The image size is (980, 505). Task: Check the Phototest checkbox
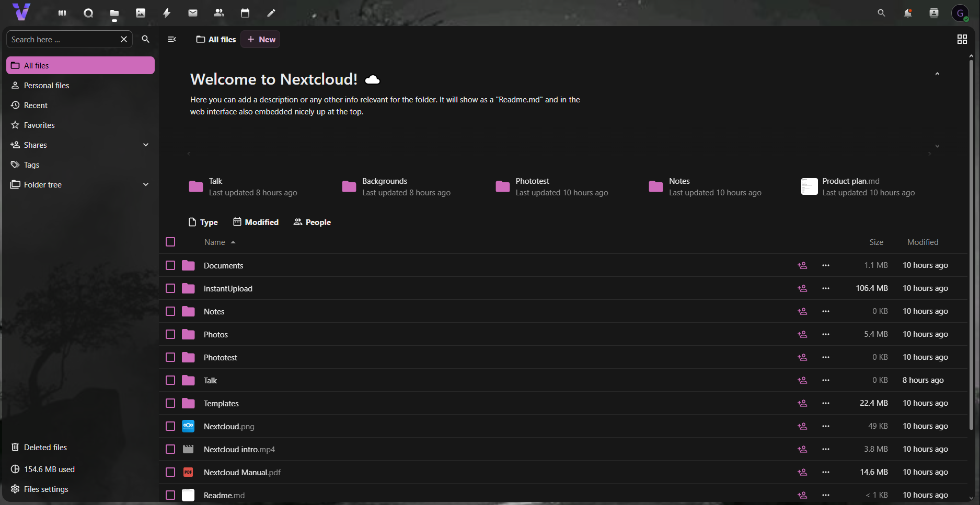(x=170, y=357)
